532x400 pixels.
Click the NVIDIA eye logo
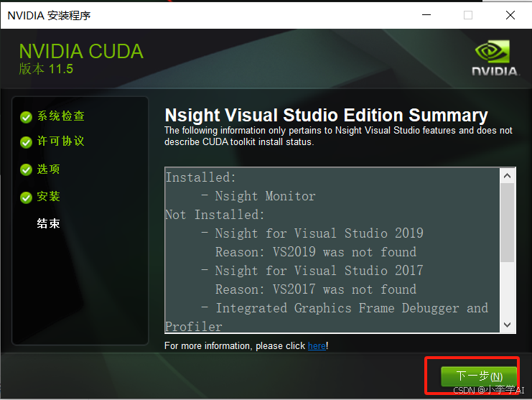(493, 51)
